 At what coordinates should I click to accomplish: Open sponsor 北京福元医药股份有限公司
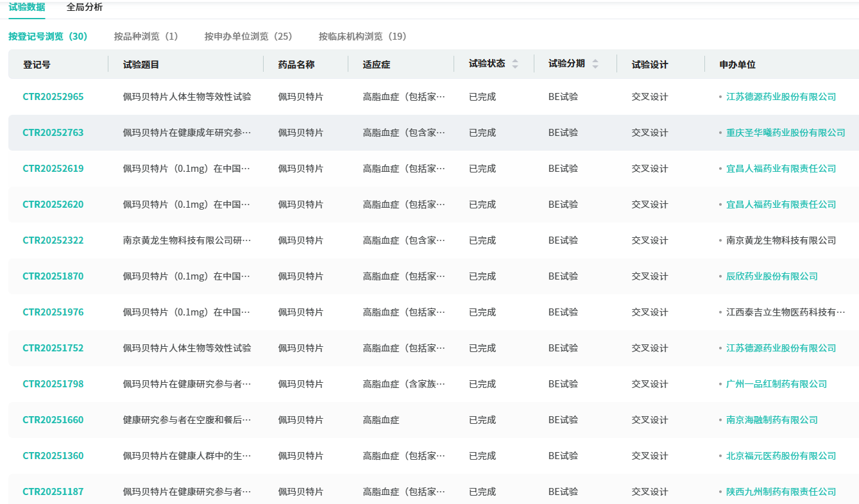point(781,456)
